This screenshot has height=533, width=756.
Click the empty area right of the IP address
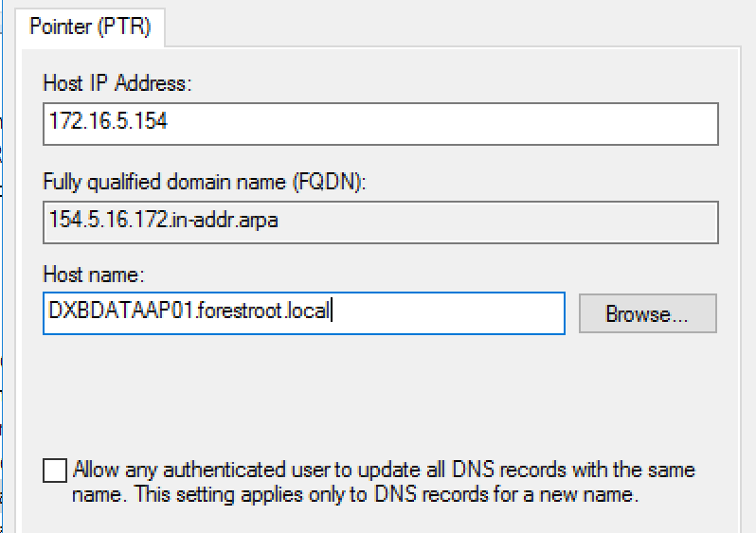tap(442, 124)
